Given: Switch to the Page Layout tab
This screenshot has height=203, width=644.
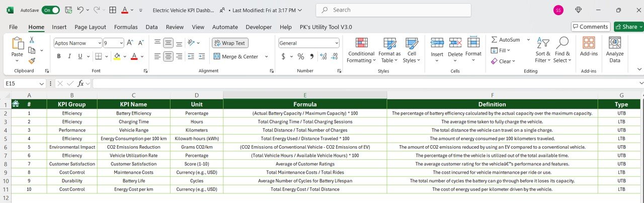Looking at the screenshot, I should 91,27.
